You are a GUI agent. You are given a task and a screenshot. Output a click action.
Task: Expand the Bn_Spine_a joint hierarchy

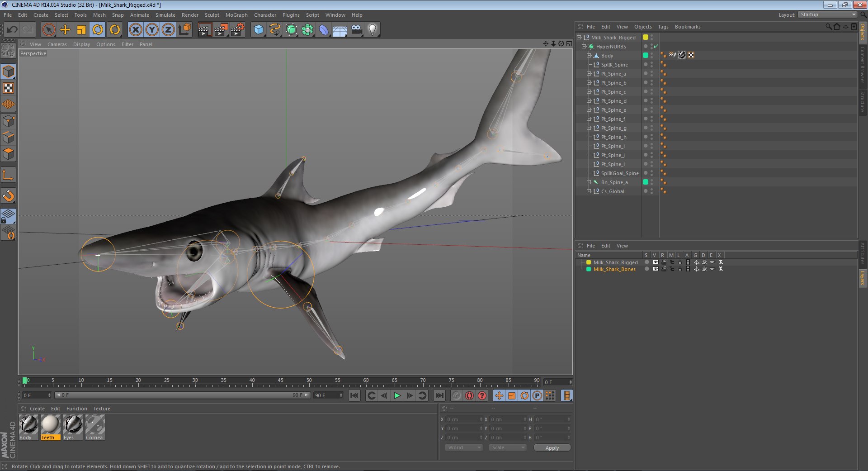589,182
